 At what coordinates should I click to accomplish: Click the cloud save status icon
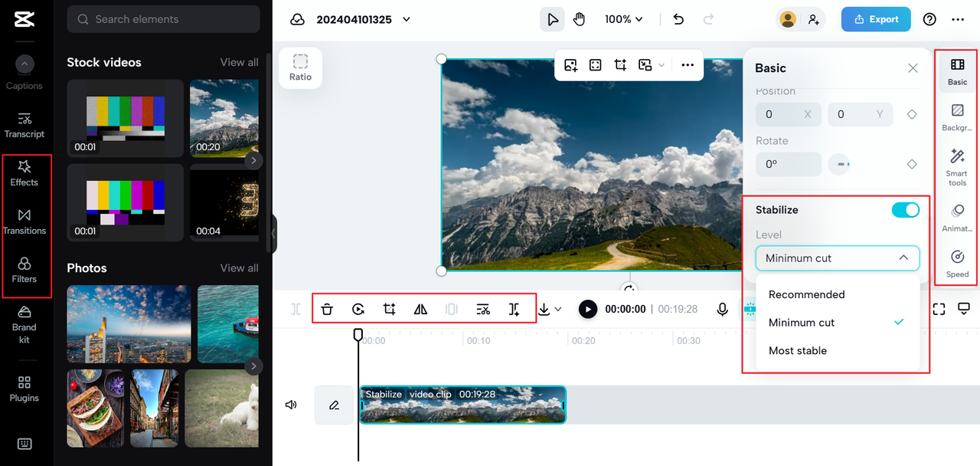click(297, 19)
